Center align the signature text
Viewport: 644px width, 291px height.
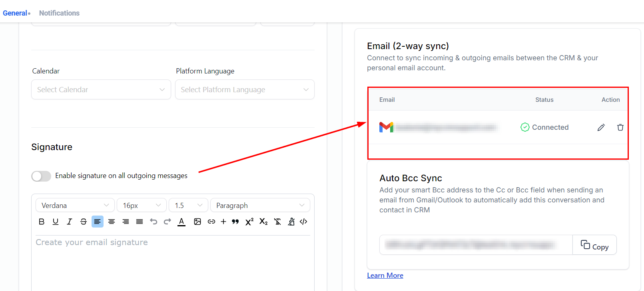pyautogui.click(x=112, y=222)
